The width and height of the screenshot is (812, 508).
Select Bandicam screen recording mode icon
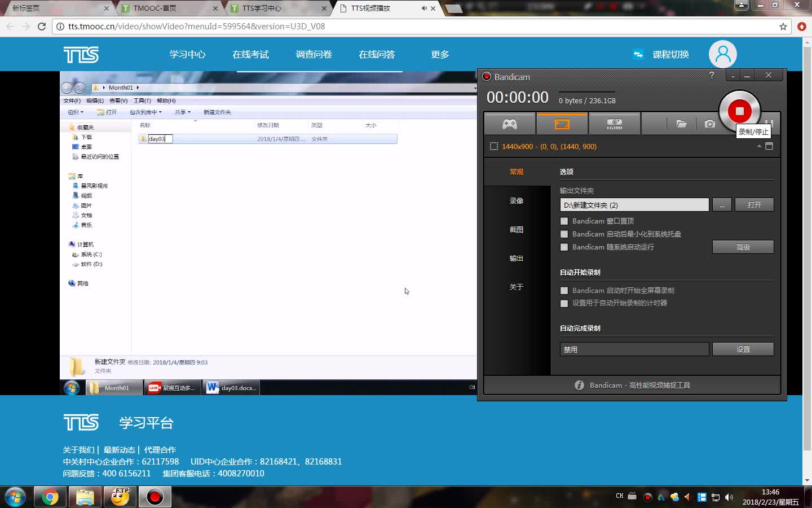(x=562, y=124)
